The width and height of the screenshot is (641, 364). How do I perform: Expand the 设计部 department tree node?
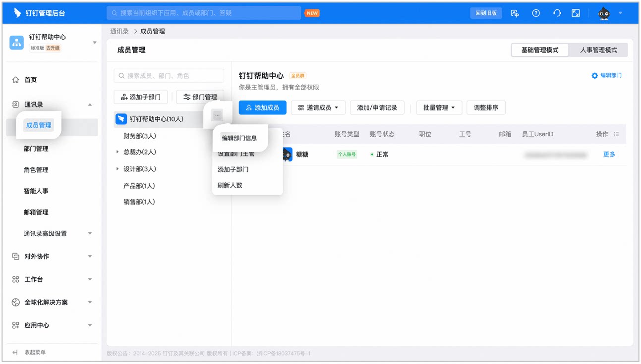tap(117, 169)
